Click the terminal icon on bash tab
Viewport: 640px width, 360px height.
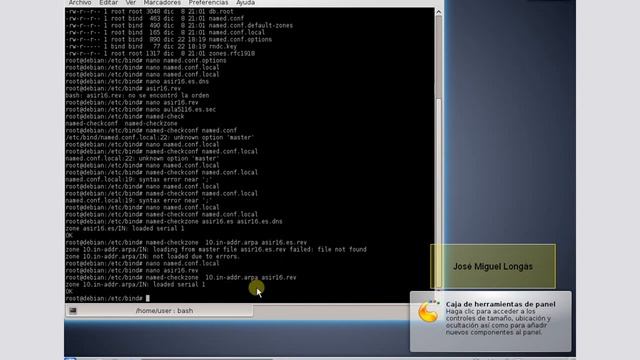click(73, 311)
